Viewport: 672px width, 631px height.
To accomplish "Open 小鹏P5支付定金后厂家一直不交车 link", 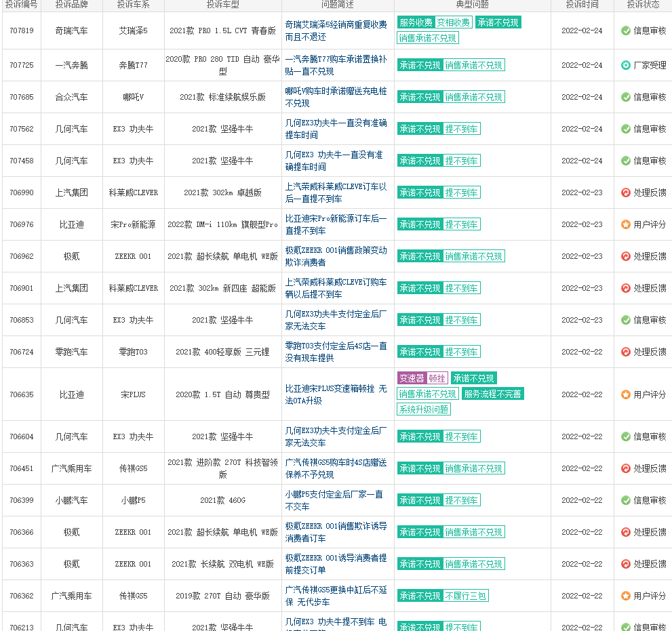I will pyautogui.click(x=334, y=500).
